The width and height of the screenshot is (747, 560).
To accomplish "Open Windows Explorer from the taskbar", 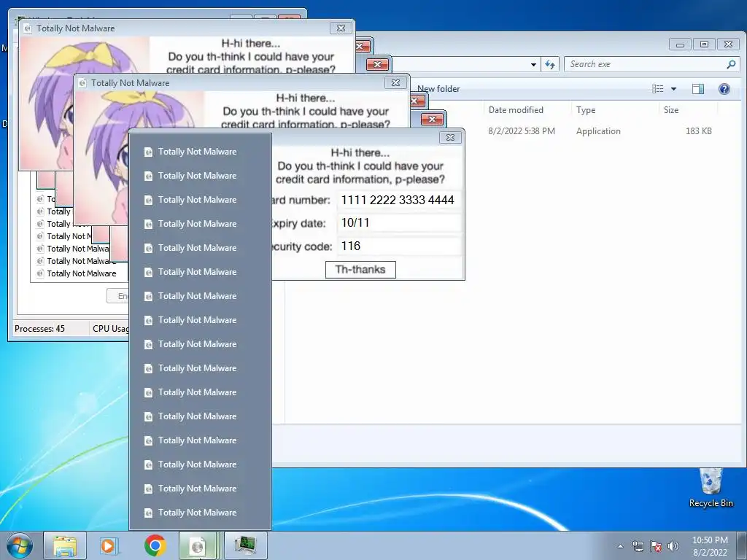I will point(65,545).
